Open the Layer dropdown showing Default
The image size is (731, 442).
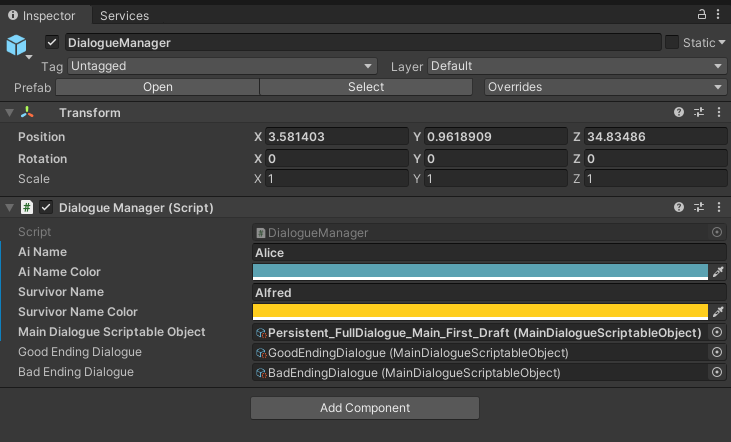(577, 66)
